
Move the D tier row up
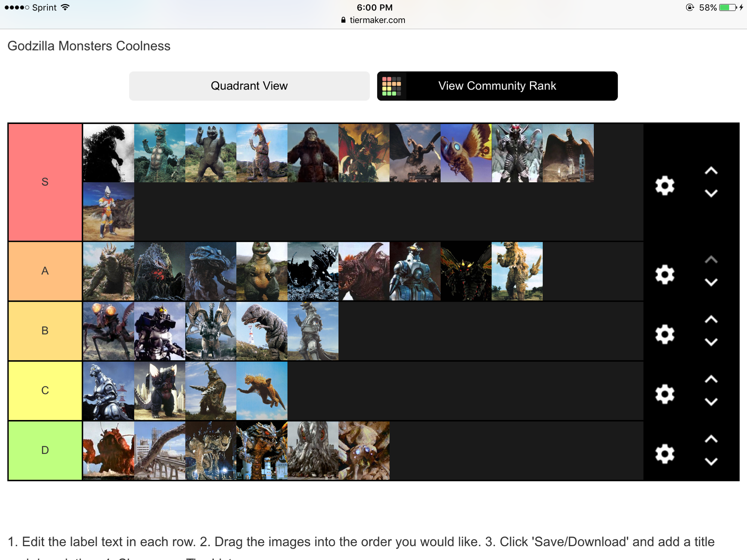pyautogui.click(x=711, y=439)
